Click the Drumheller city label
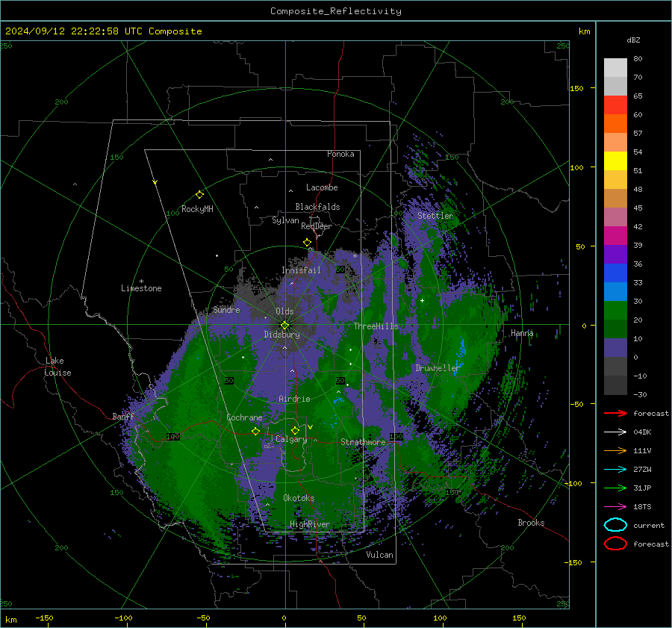 pos(438,368)
